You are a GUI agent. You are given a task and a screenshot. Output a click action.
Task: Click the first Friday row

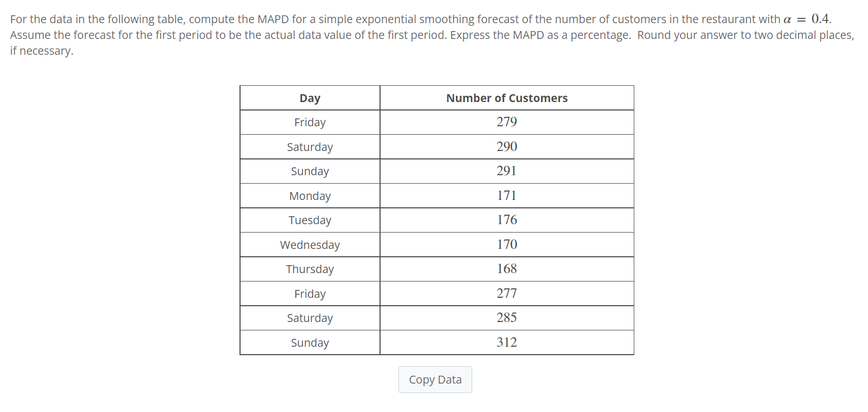tap(310, 122)
